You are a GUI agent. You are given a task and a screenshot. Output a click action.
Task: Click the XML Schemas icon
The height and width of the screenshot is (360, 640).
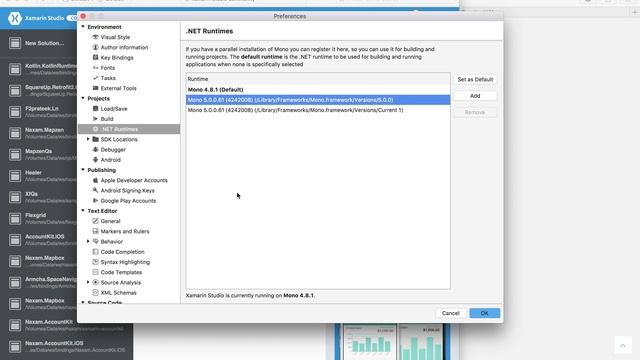(x=96, y=293)
